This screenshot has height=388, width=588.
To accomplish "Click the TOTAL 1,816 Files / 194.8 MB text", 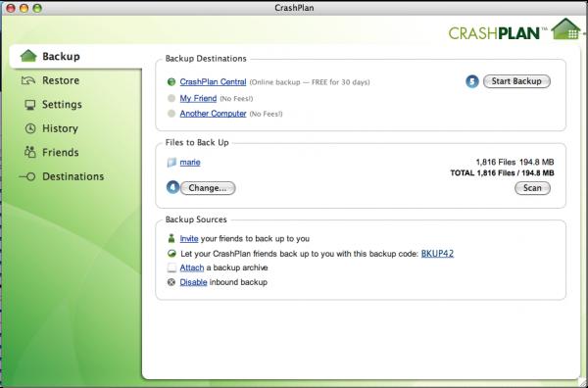I will 502,173.
